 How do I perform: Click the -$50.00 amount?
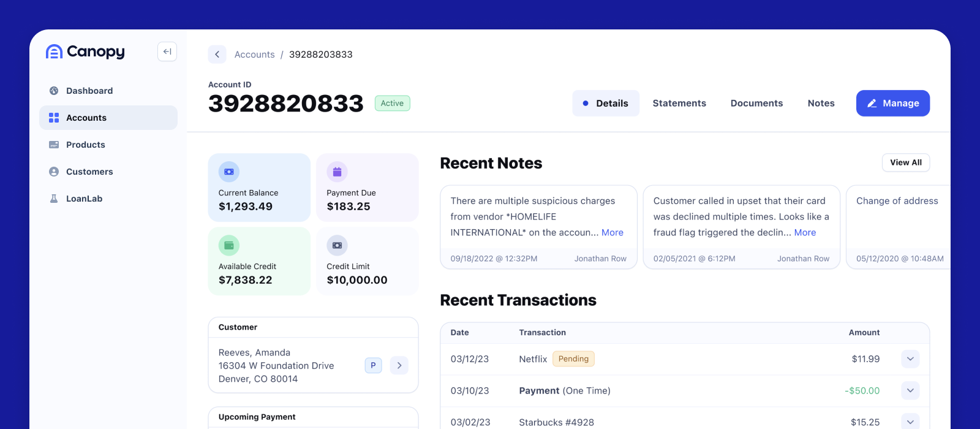pos(862,391)
